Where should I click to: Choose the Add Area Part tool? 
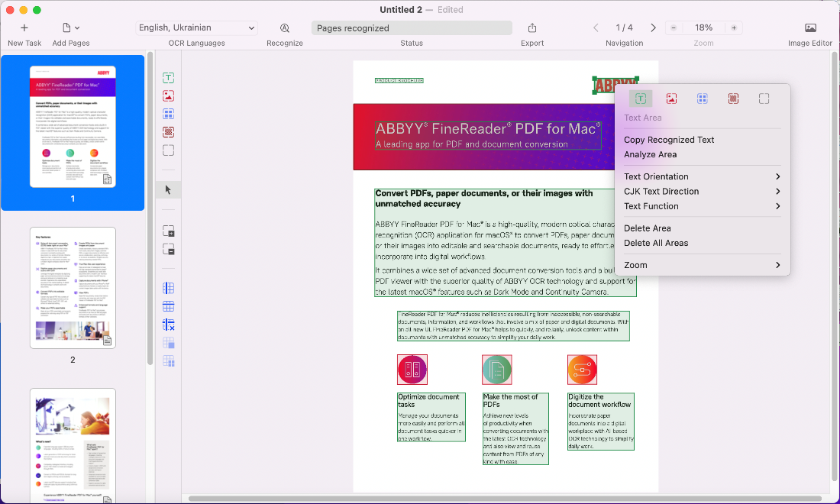[168, 231]
